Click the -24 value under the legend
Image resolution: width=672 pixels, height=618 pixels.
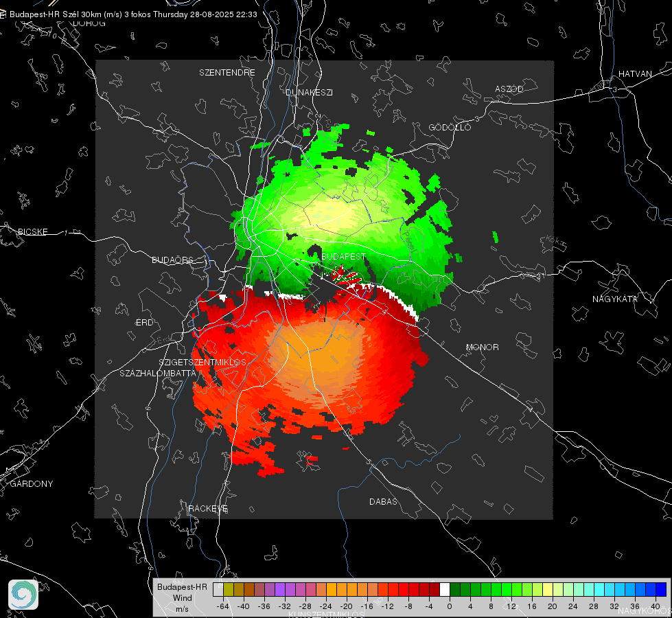click(326, 606)
